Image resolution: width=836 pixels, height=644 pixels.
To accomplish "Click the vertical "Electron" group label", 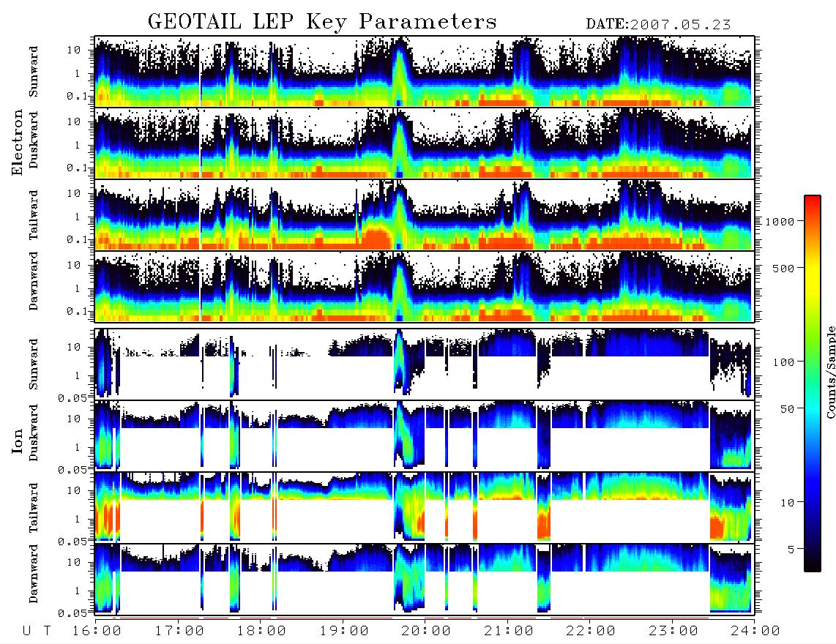I will click(x=17, y=143).
